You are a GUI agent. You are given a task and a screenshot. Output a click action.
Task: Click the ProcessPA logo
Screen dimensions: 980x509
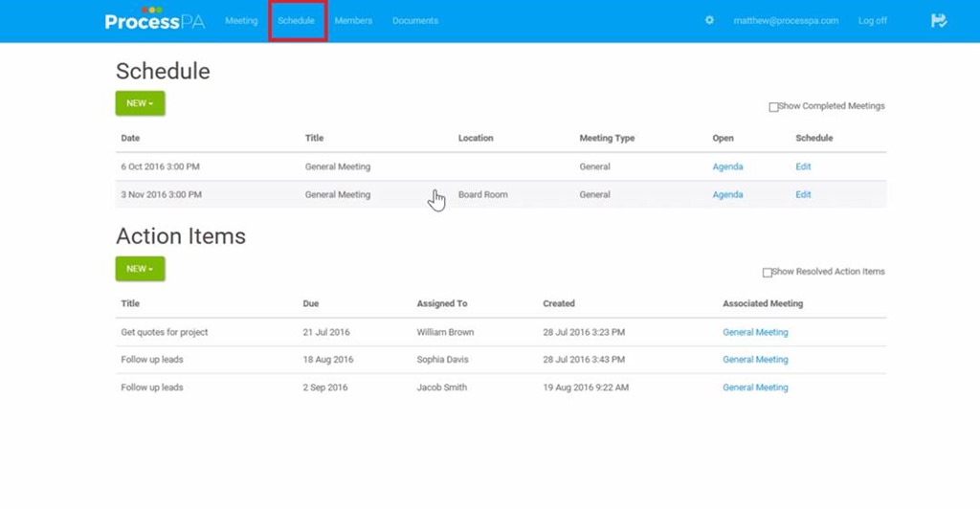(154, 20)
